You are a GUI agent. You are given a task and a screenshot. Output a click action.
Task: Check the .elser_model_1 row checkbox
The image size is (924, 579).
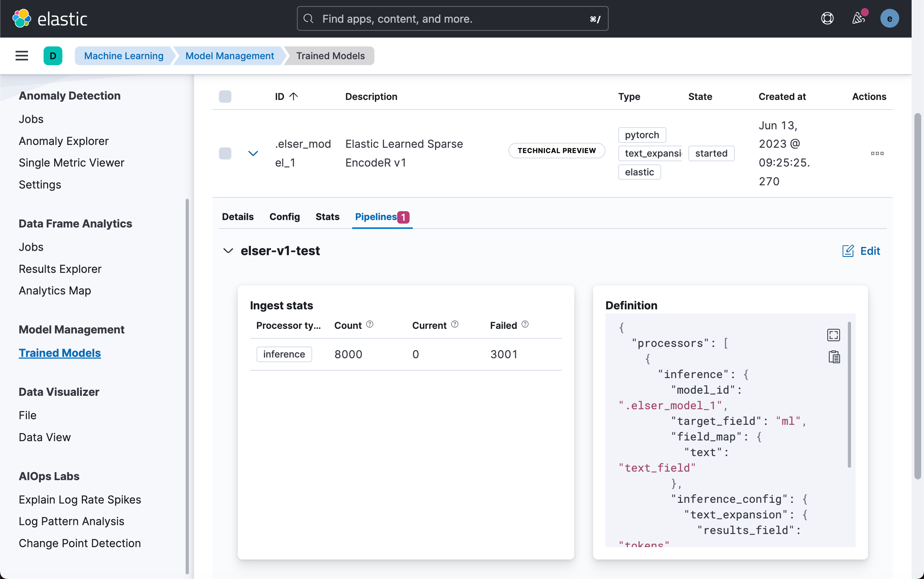[225, 153]
